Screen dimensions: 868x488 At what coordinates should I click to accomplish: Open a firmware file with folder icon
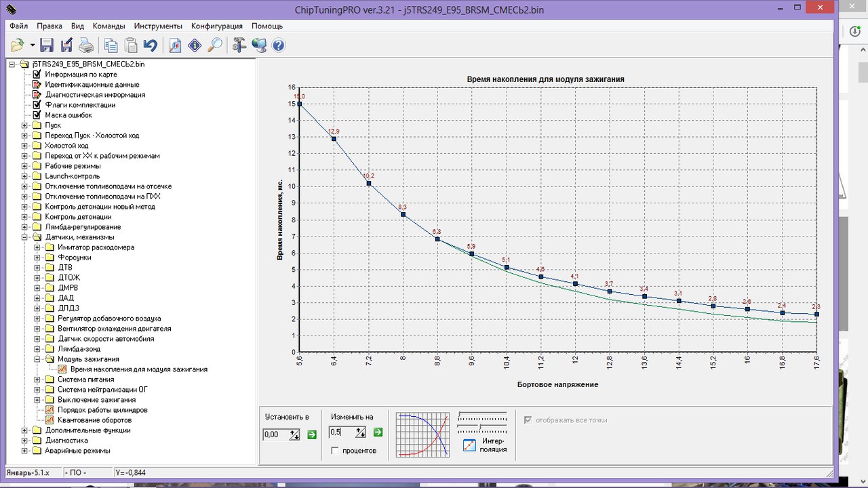(x=18, y=45)
